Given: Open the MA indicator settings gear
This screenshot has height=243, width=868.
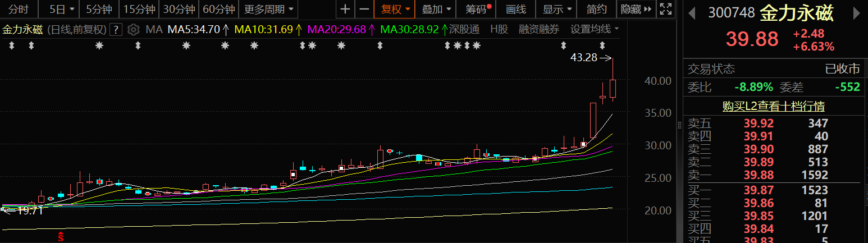Looking at the screenshot, I should 133,30.
